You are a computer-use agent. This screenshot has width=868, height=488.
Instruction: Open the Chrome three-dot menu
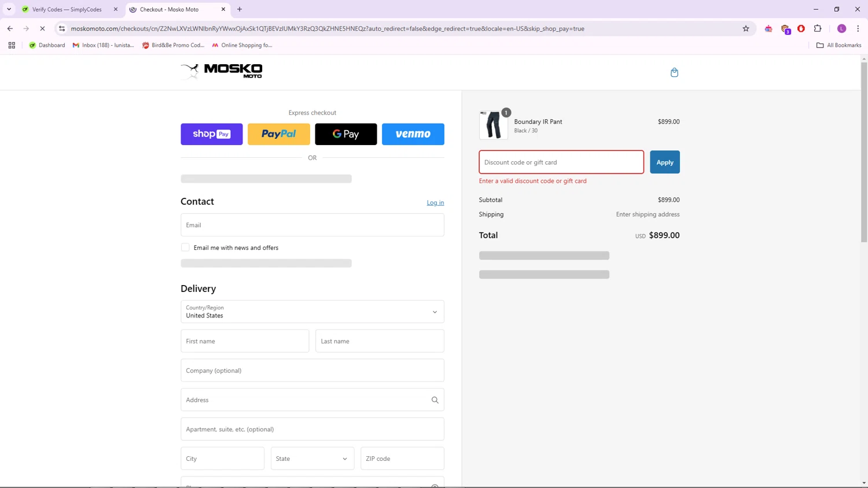click(x=858, y=28)
